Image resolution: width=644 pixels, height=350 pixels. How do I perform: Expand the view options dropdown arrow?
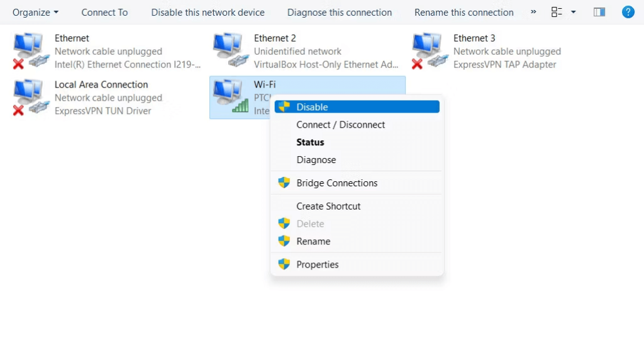573,12
